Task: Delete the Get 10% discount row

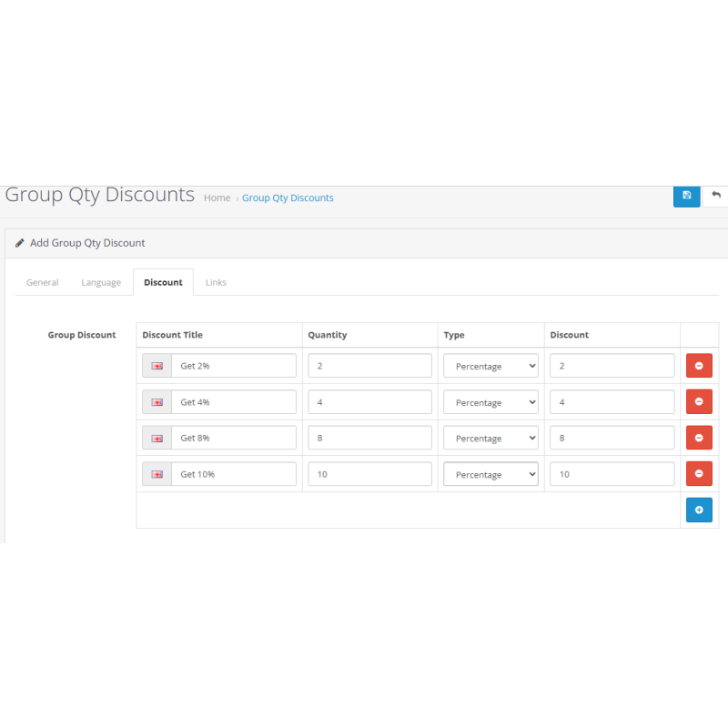Action: coord(699,474)
